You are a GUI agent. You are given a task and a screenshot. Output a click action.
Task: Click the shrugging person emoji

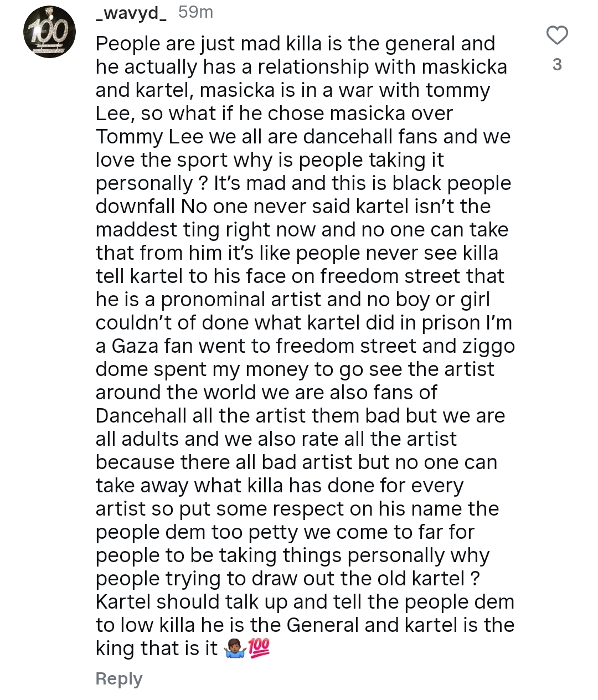235,648
